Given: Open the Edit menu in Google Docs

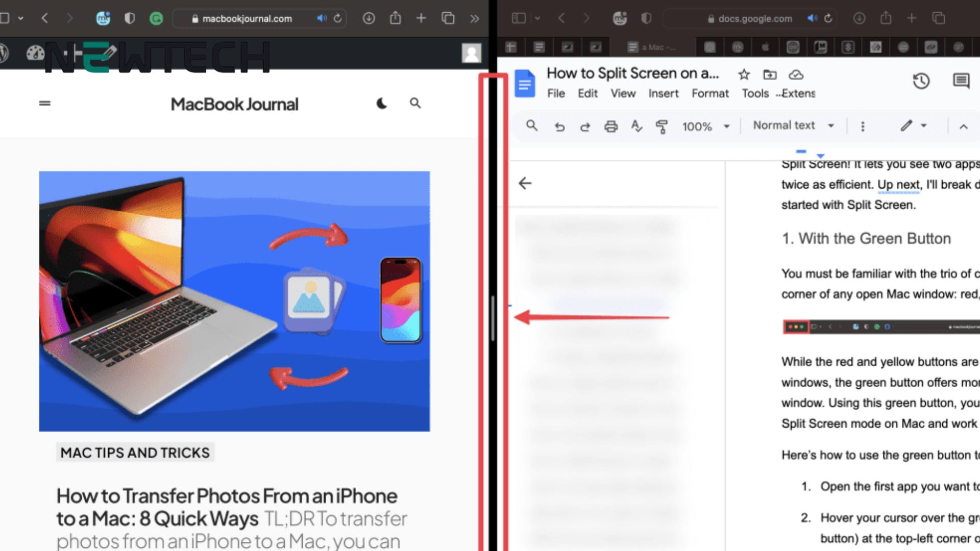Looking at the screenshot, I should coord(587,93).
